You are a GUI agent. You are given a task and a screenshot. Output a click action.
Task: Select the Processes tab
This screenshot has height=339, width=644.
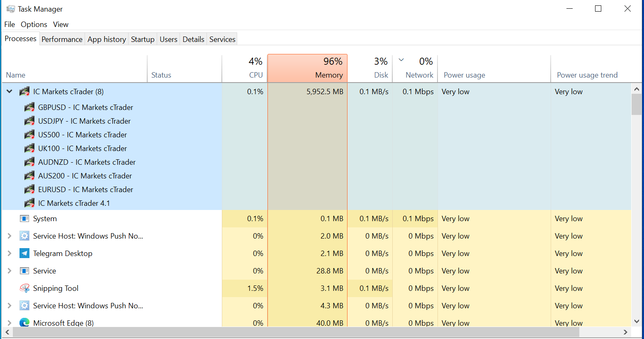coord(20,39)
